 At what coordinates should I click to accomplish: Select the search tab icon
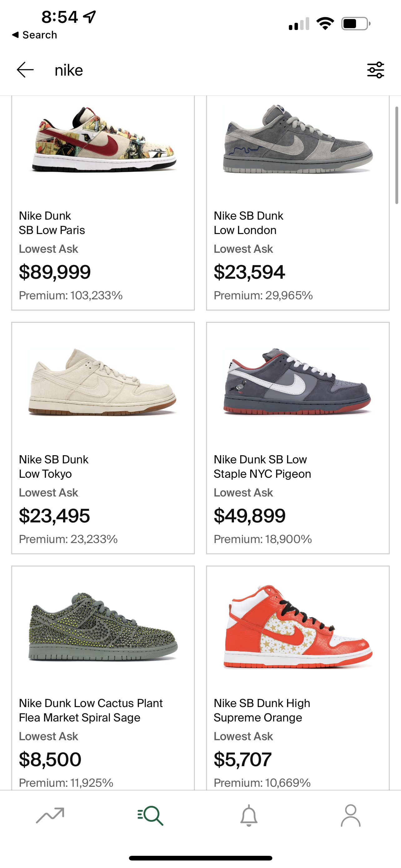click(151, 816)
